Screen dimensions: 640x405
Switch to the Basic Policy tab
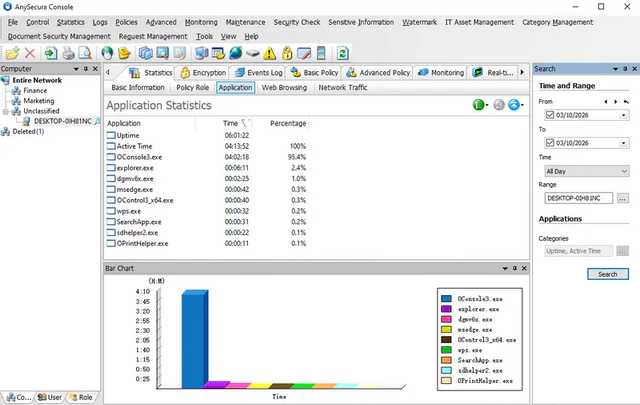pos(314,73)
